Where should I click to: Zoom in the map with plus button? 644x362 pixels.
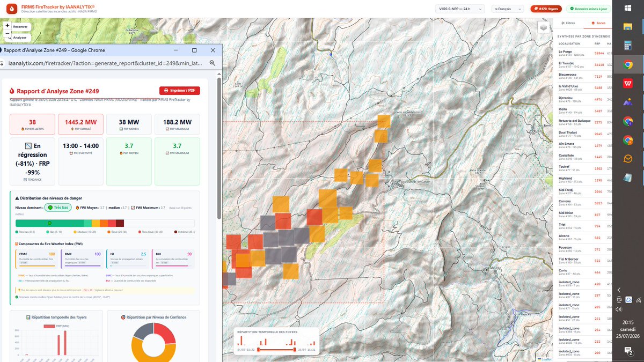(7, 25)
